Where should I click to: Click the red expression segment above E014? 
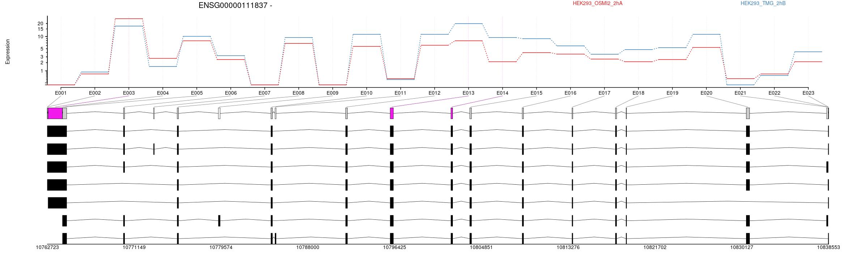click(502, 62)
